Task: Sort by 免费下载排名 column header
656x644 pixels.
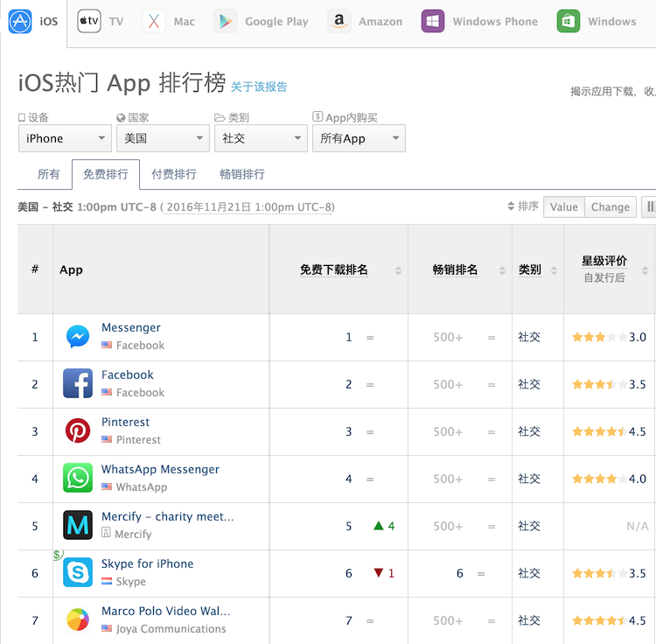Action: (x=334, y=269)
